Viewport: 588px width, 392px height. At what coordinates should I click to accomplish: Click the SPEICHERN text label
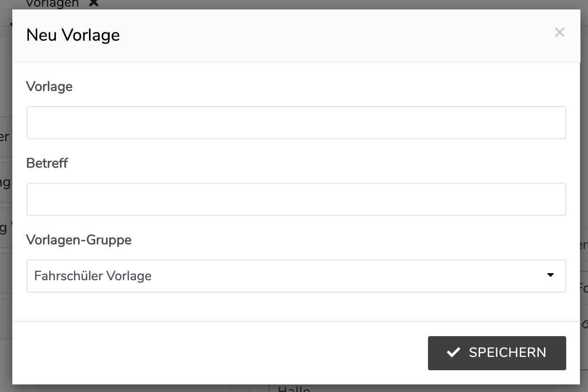pyautogui.click(x=507, y=353)
